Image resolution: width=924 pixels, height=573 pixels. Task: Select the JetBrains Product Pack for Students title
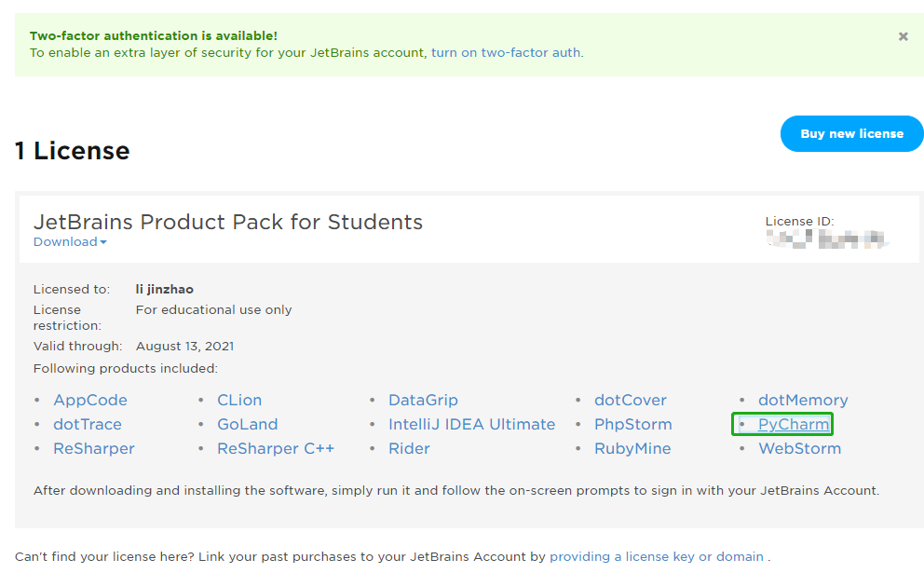coord(228,222)
